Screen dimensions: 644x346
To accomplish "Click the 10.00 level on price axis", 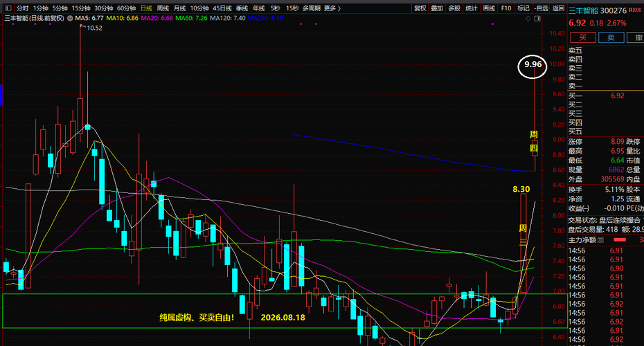I will (557, 64).
